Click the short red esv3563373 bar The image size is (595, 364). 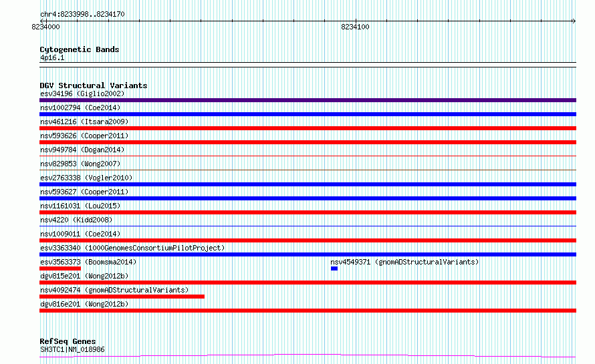coord(60,268)
